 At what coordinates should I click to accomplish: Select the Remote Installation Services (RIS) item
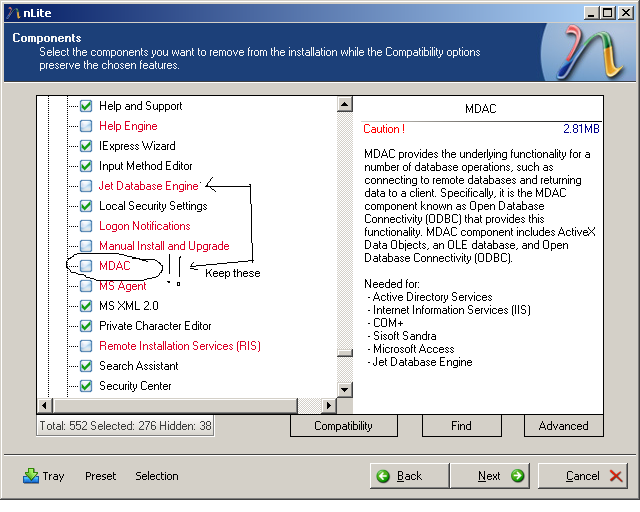tap(180, 346)
